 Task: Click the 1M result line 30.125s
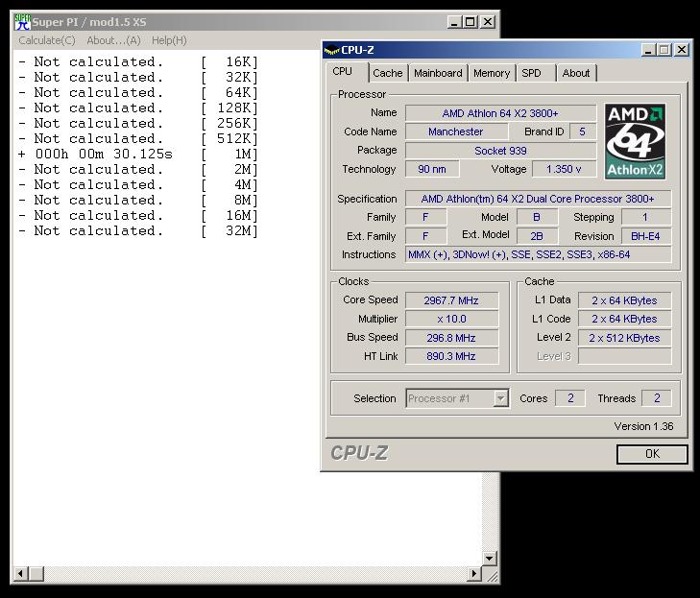pyautogui.click(x=138, y=155)
